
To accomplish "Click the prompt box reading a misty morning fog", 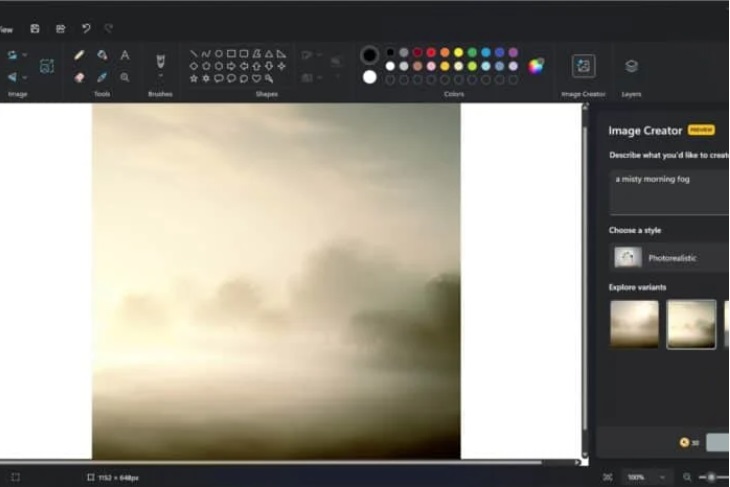I will [x=669, y=192].
